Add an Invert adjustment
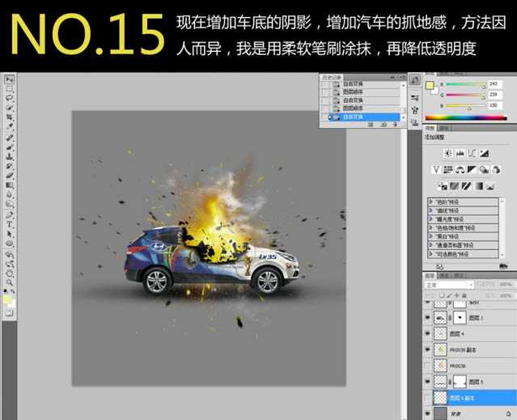 [x=442, y=187]
